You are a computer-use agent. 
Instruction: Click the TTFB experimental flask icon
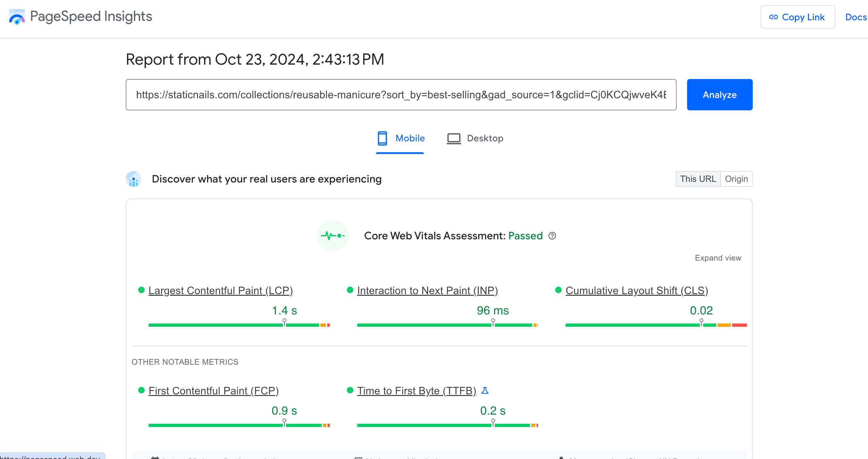tap(485, 390)
